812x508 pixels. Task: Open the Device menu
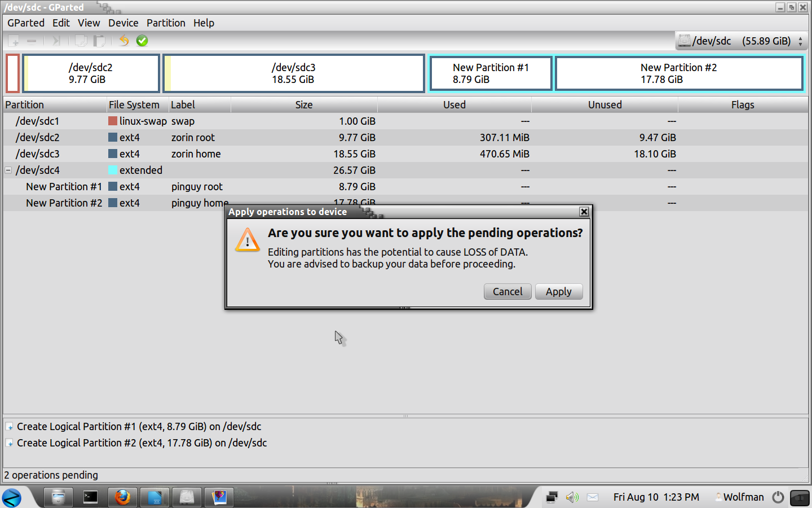(x=123, y=23)
